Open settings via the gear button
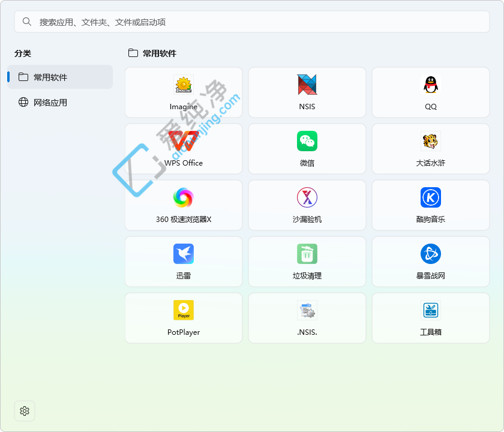This screenshot has width=504, height=432. (25, 411)
